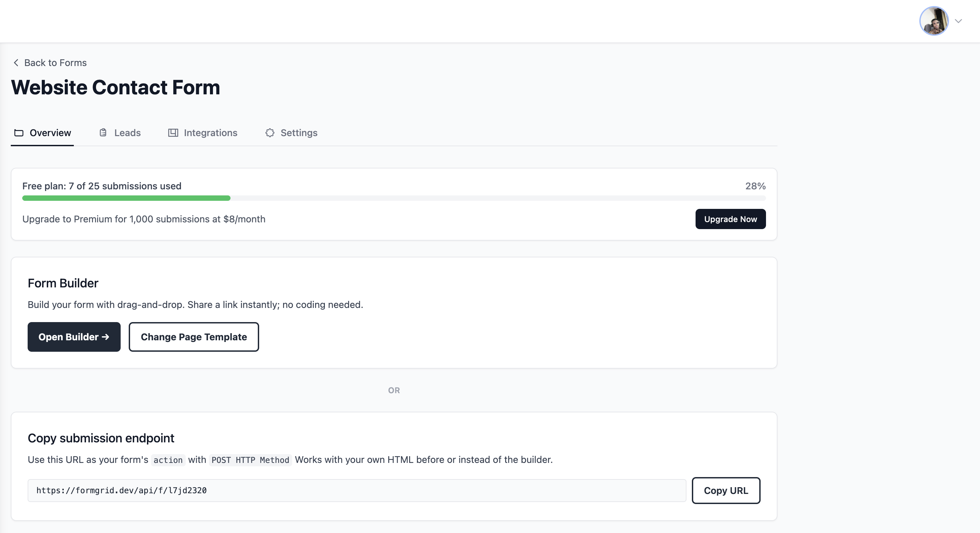Switch to the Leads tab
The image size is (980, 533).
[127, 133]
